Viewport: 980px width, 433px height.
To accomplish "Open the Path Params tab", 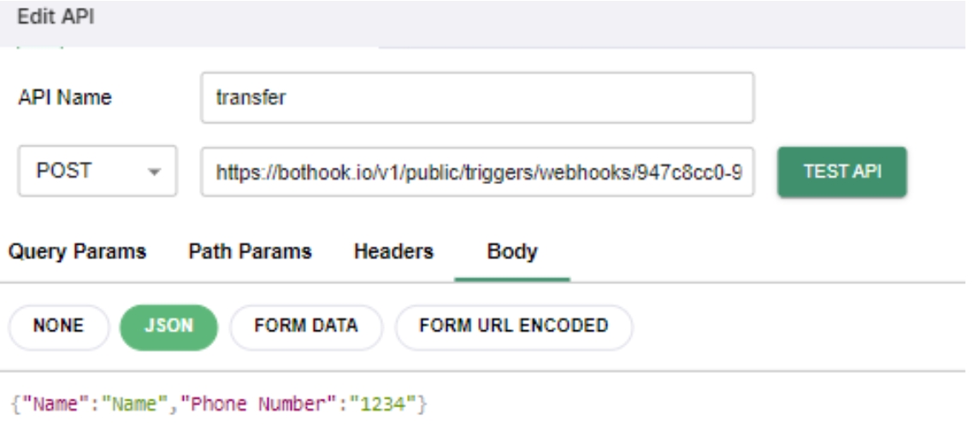I will tap(250, 252).
